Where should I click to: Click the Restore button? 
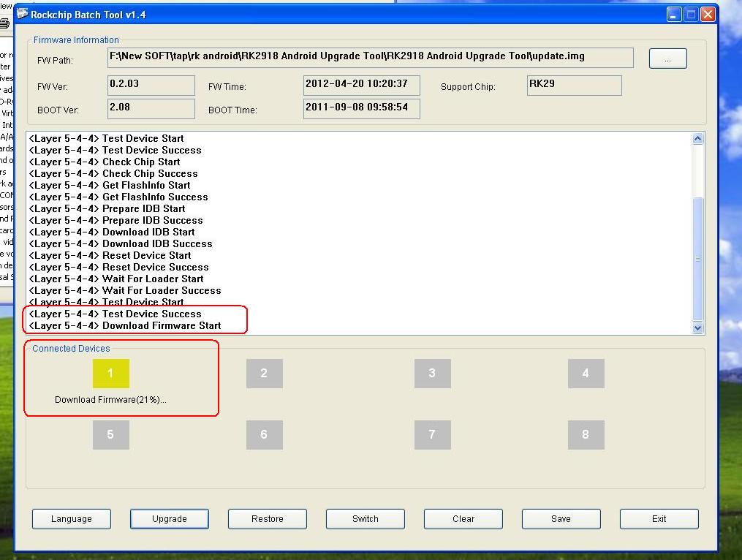click(268, 519)
